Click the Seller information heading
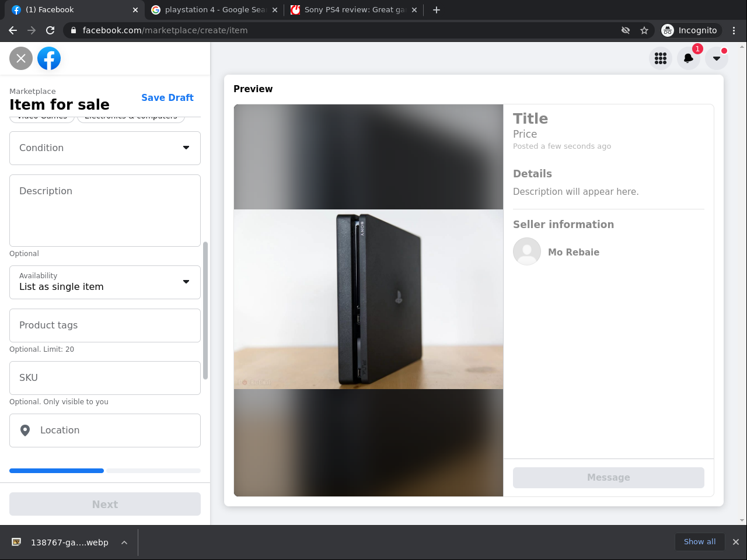This screenshot has width=747, height=560. (x=563, y=225)
